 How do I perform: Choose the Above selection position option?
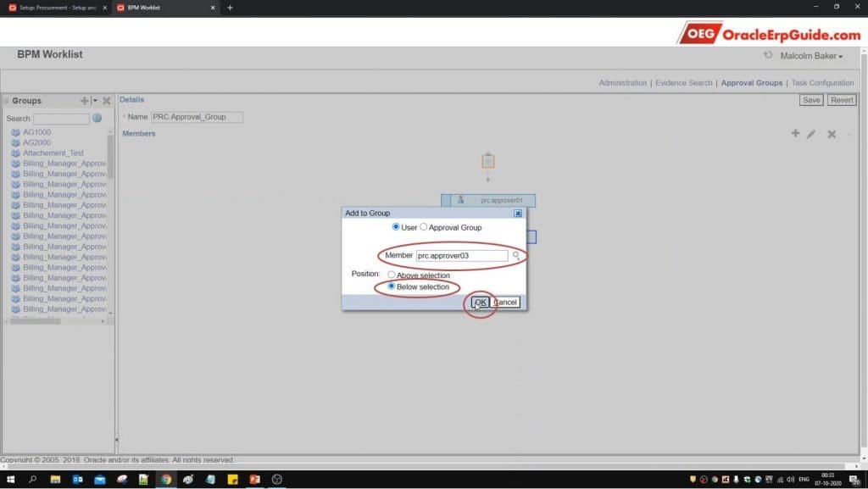point(391,275)
